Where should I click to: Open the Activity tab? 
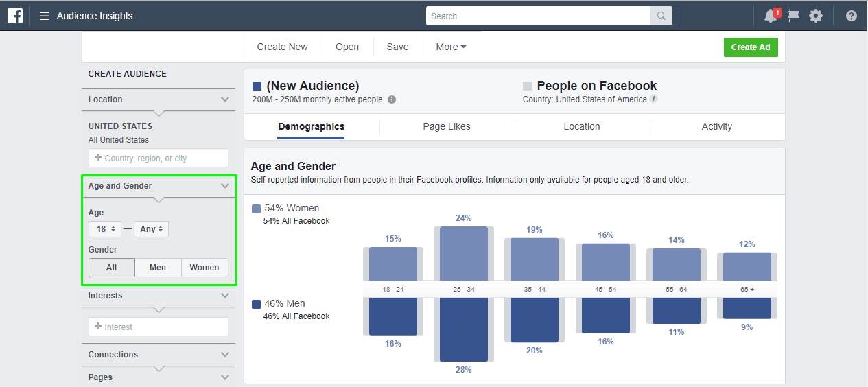(717, 126)
